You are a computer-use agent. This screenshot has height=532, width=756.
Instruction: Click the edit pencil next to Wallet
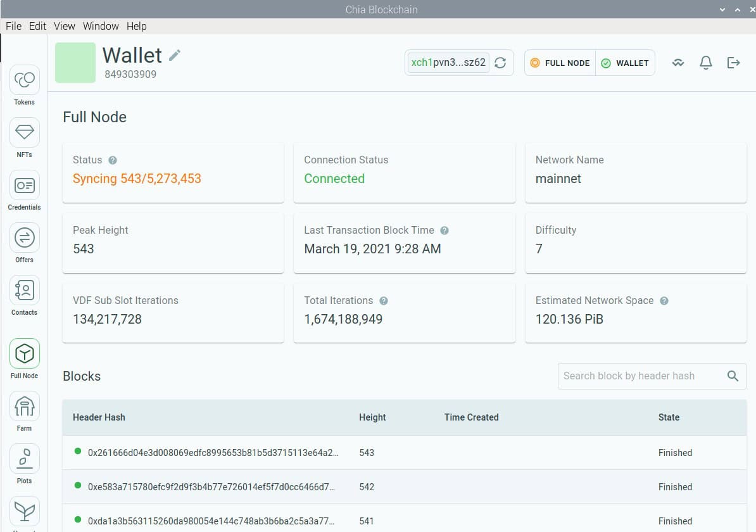click(175, 55)
